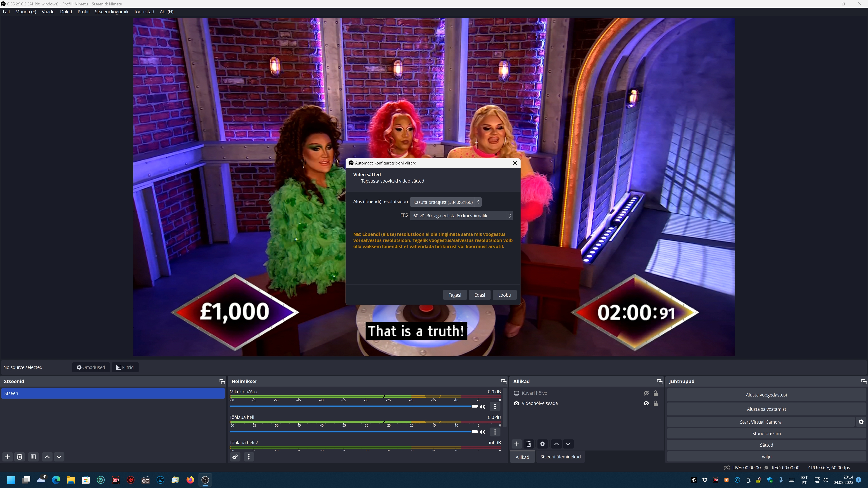
Task: Open Fail menu
Action: click(6, 12)
